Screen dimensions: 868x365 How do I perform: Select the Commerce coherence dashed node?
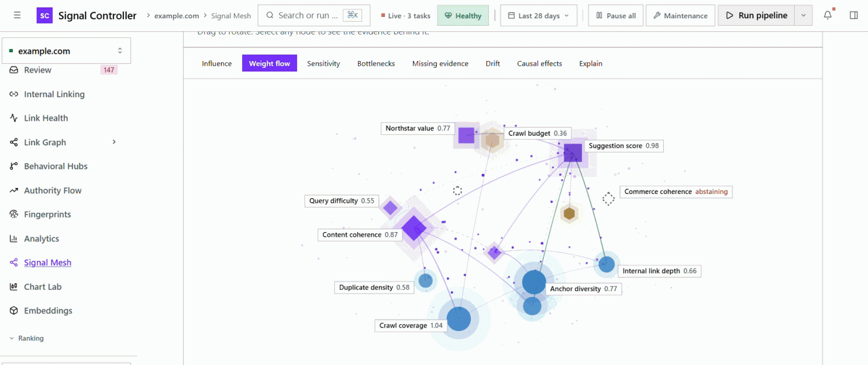[608, 198]
